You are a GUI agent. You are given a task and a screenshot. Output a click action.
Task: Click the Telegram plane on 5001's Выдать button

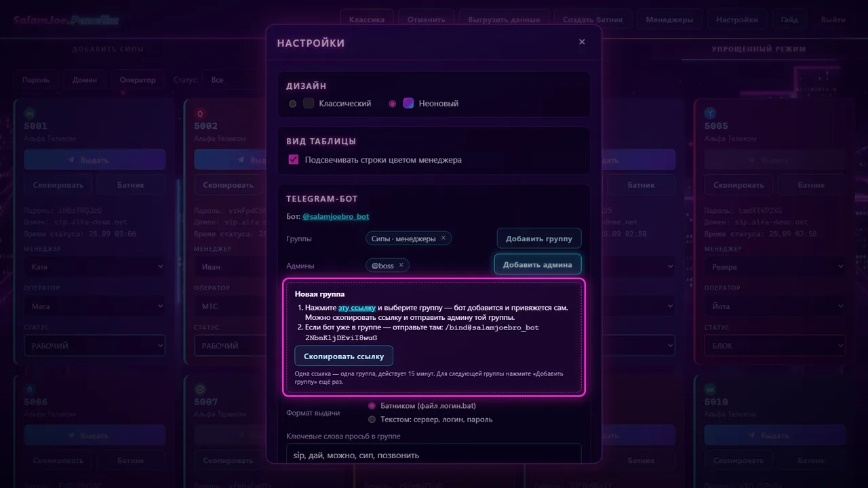click(72, 161)
